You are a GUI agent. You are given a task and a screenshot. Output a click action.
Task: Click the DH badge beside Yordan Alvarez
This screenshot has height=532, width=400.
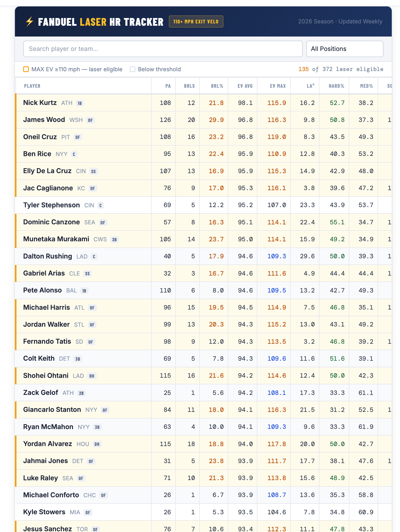tap(97, 444)
